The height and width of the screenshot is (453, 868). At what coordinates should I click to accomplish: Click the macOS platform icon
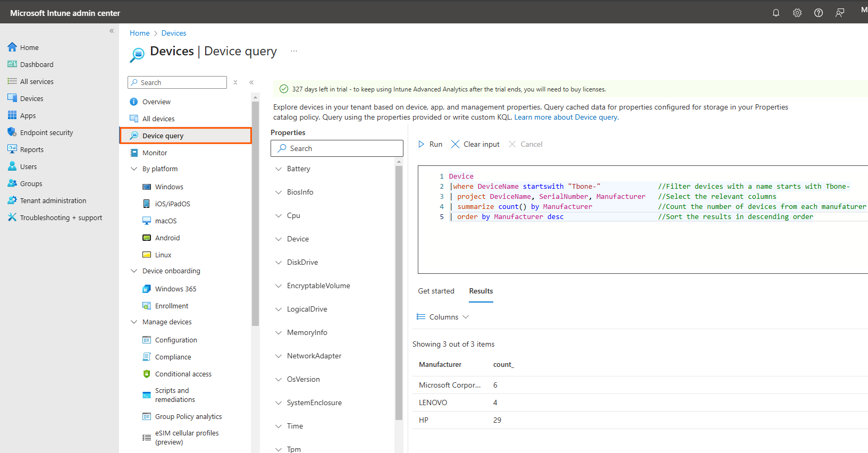tap(147, 221)
